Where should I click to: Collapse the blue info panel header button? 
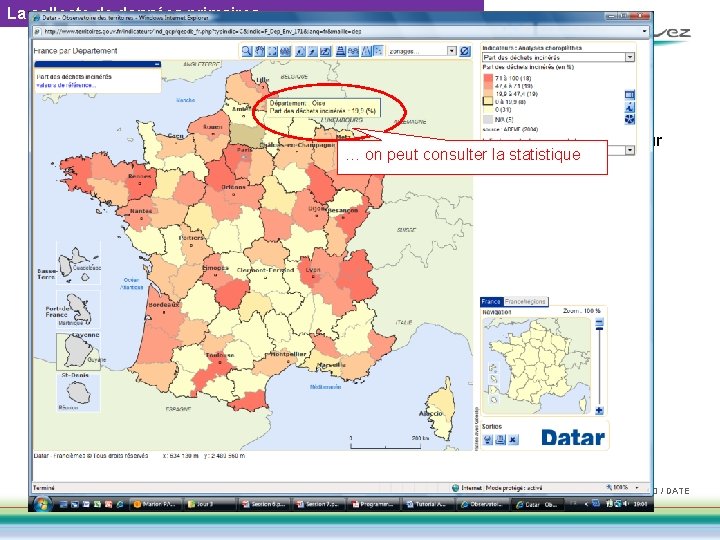[x=157, y=64]
